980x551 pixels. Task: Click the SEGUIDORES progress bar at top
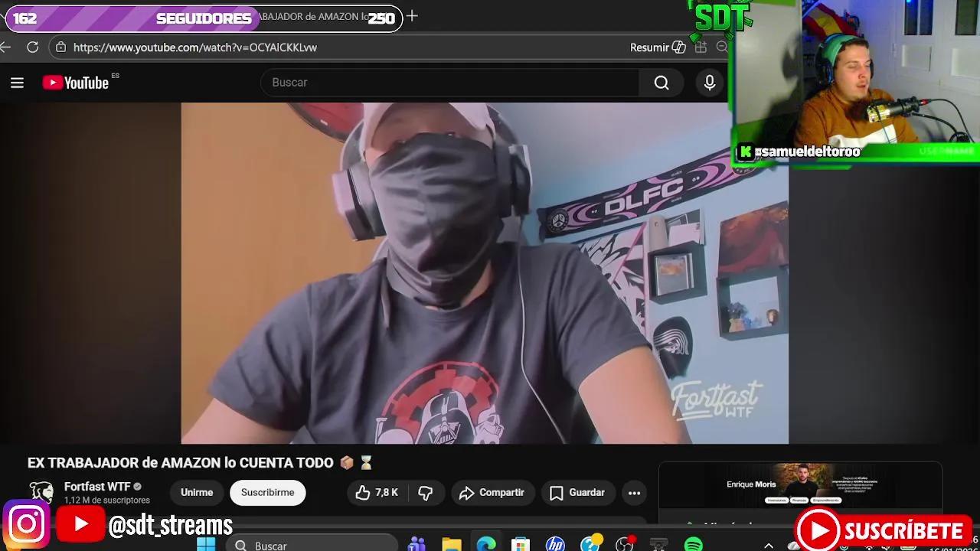[203, 18]
